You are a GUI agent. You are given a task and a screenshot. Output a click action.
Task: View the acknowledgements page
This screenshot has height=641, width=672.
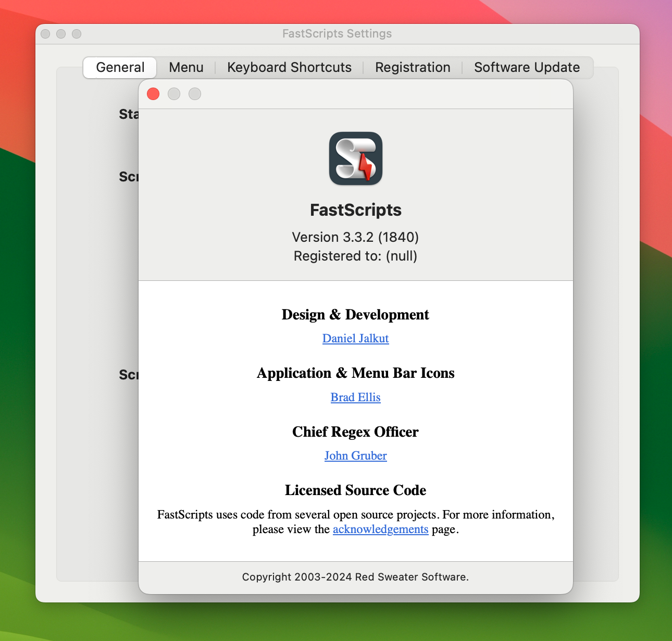coord(381,529)
